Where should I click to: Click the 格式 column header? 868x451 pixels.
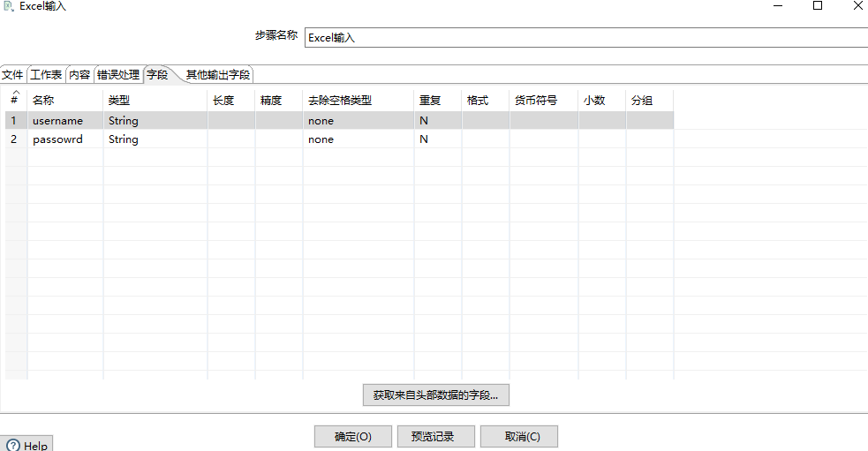[x=486, y=100]
